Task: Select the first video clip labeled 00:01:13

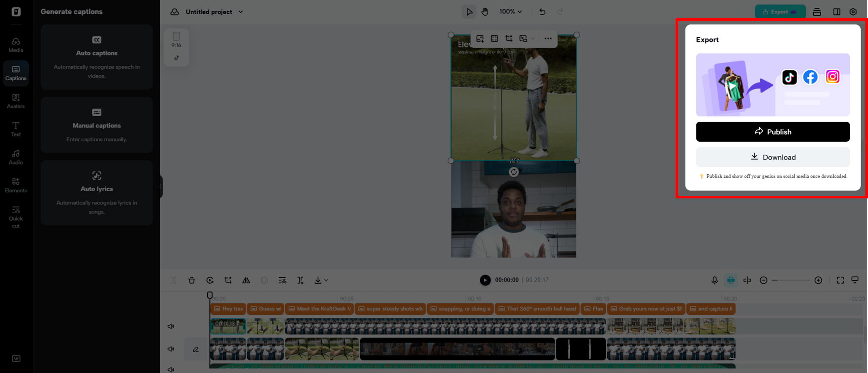Action: pyautogui.click(x=228, y=326)
